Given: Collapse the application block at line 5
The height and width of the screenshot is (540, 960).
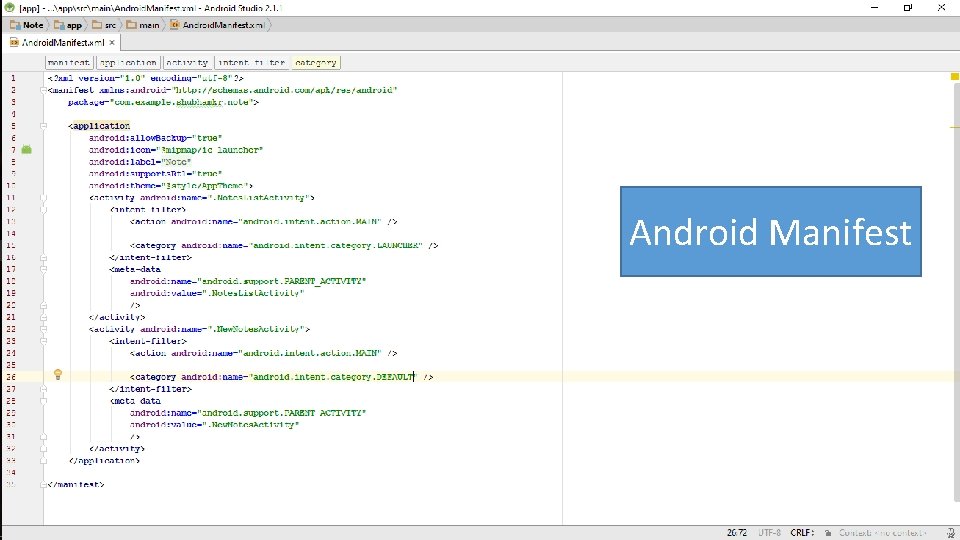Looking at the screenshot, I should coord(43,126).
